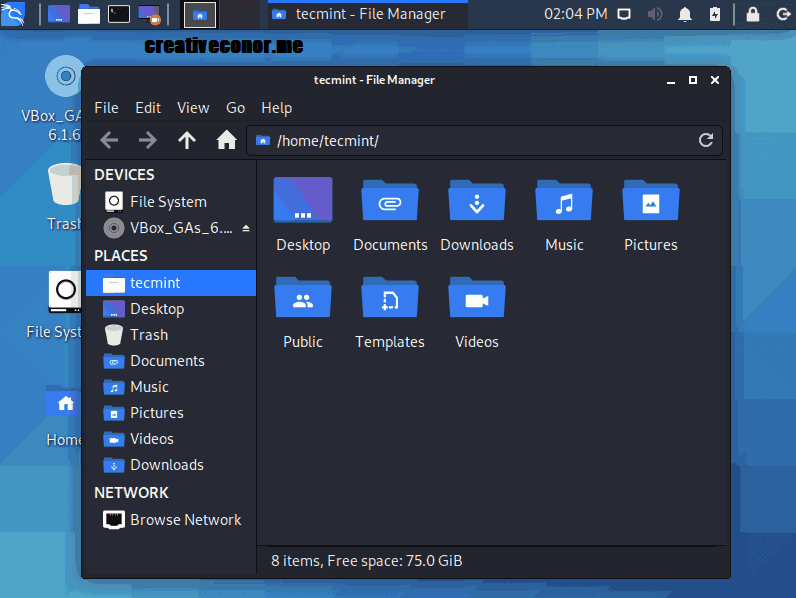Open the Desktop folder icon in main pane
Viewport: 796px width, 598px height.
coord(303,200)
